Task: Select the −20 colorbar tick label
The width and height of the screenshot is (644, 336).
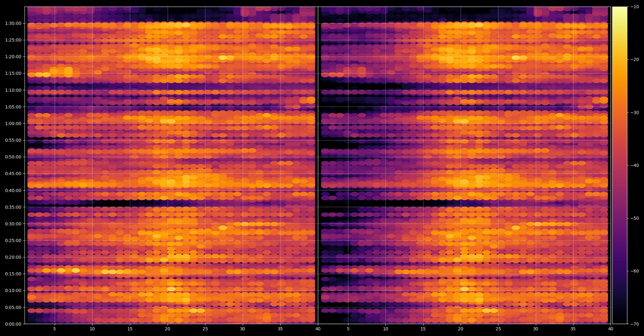Action: point(635,60)
